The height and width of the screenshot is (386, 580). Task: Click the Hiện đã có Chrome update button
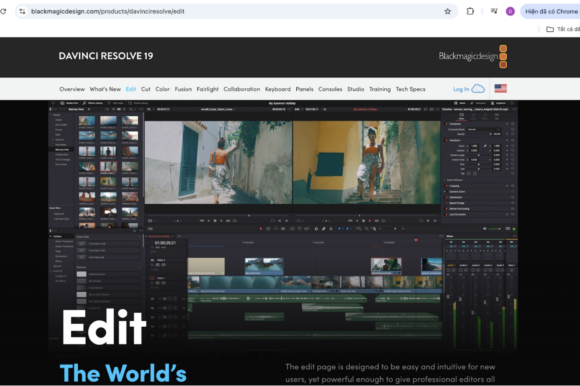point(550,11)
